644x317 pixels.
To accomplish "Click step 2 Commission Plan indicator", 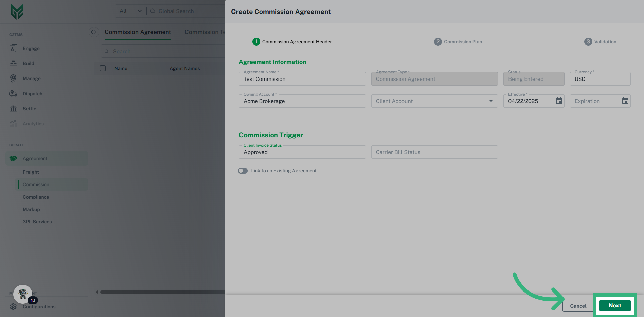I will (438, 42).
